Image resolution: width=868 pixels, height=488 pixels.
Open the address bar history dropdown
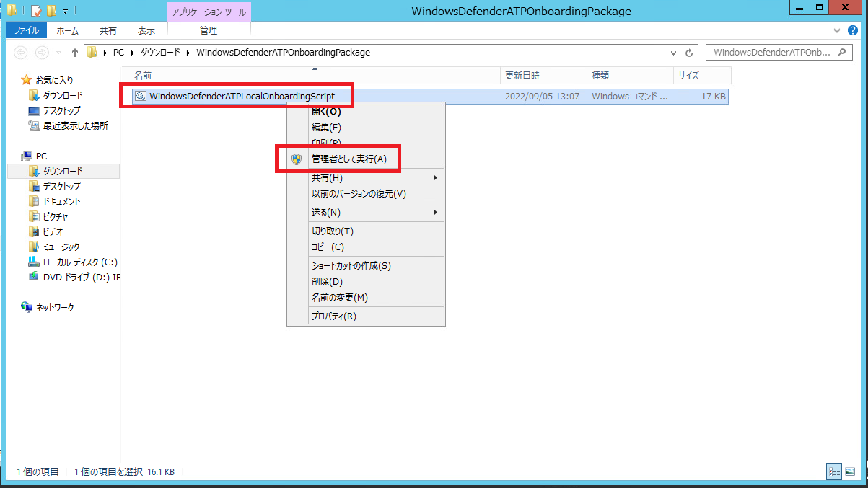pos(674,53)
